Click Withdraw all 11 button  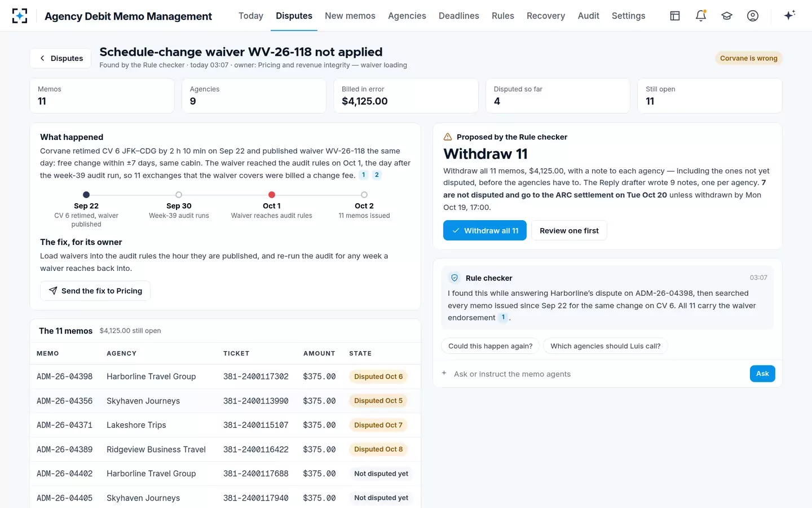(485, 230)
